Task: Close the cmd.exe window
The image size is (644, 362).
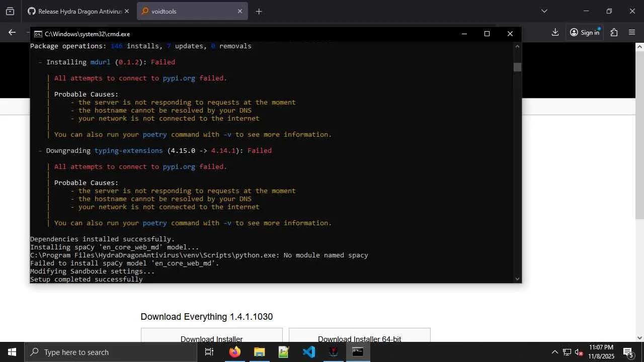Action: tap(510, 34)
